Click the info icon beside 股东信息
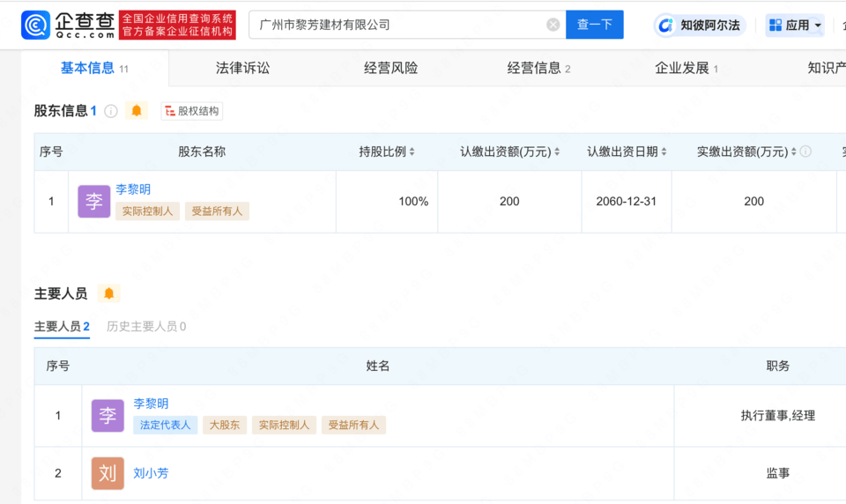Screen dimensions: 846x504 (111, 111)
